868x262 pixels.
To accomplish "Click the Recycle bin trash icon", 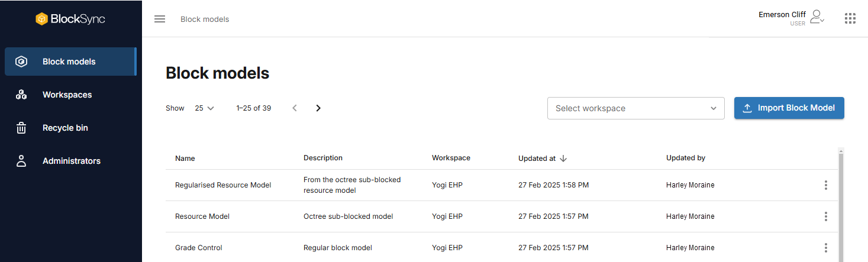I will coord(21,128).
